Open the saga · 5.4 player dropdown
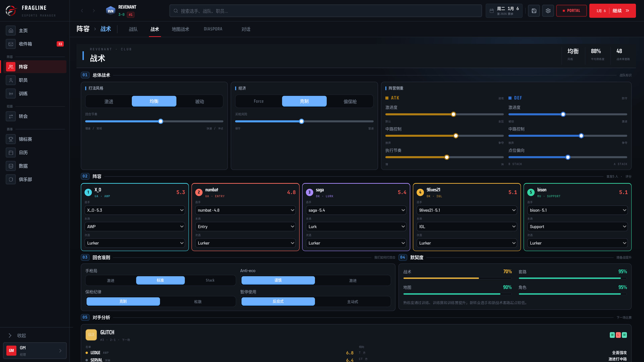 coord(356,210)
